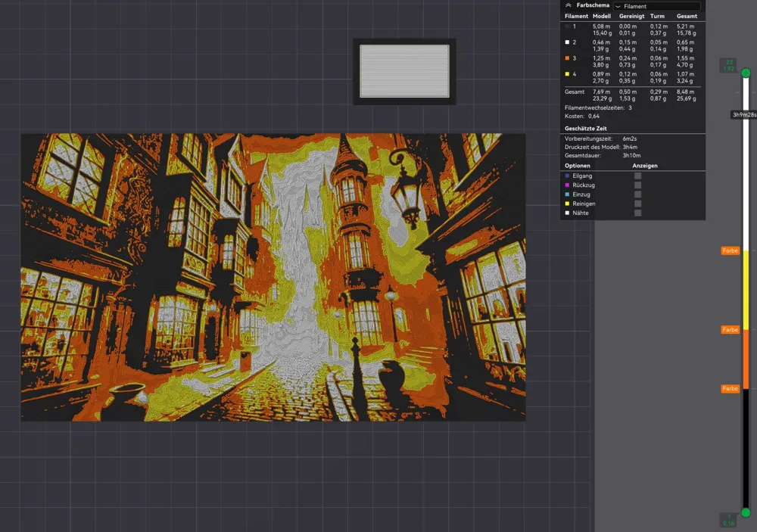757x532 pixels.
Task: Click the Kosten: 0,64 line
Action: click(x=581, y=117)
